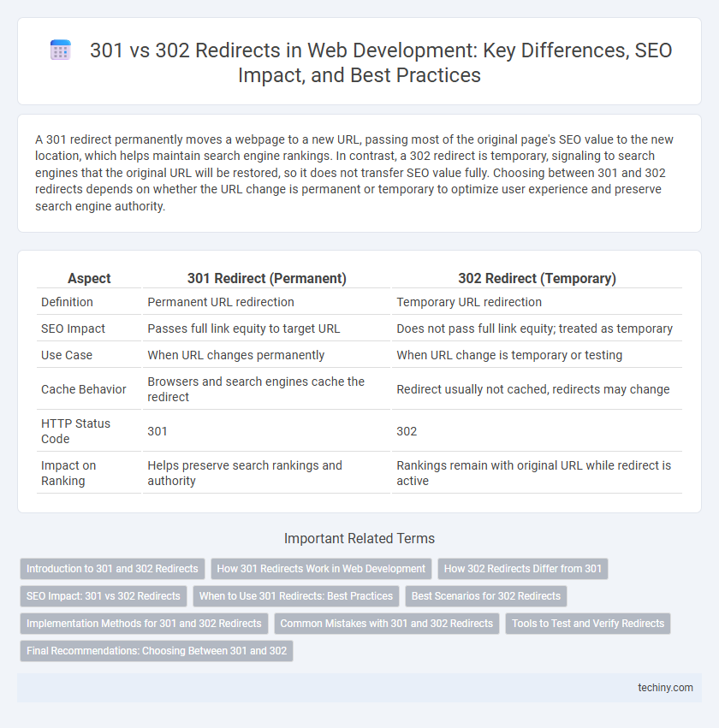719x728 pixels.
Task: Select When to Use 301 Redirects: Best Practices
Action: pos(296,596)
